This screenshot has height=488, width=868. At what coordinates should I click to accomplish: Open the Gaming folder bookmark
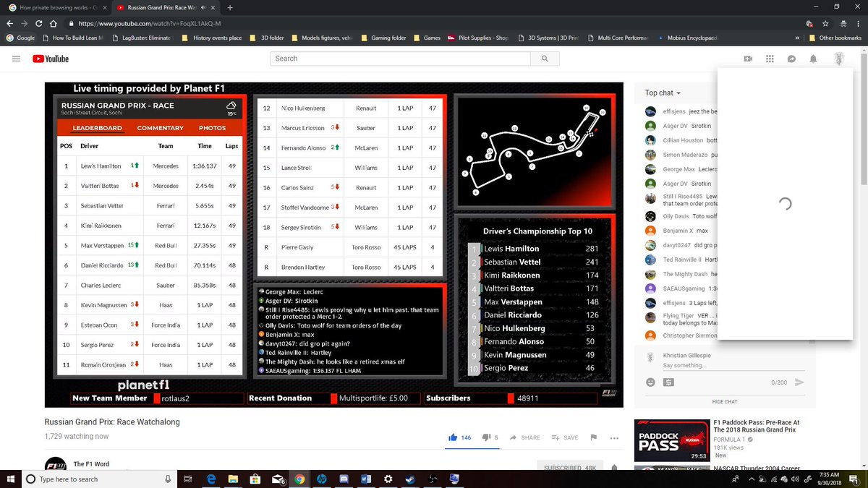click(383, 38)
